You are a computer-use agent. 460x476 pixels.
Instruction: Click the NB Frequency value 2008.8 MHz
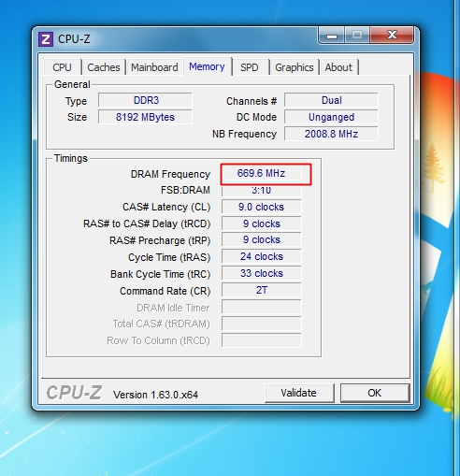[x=331, y=134]
